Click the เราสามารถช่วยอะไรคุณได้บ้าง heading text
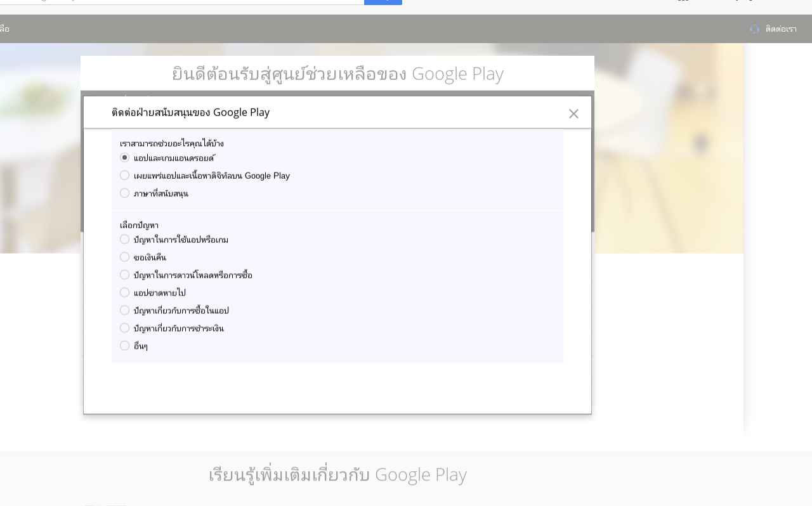Image resolution: width=812 pixels, height=506 pixels. pos(172,143)
